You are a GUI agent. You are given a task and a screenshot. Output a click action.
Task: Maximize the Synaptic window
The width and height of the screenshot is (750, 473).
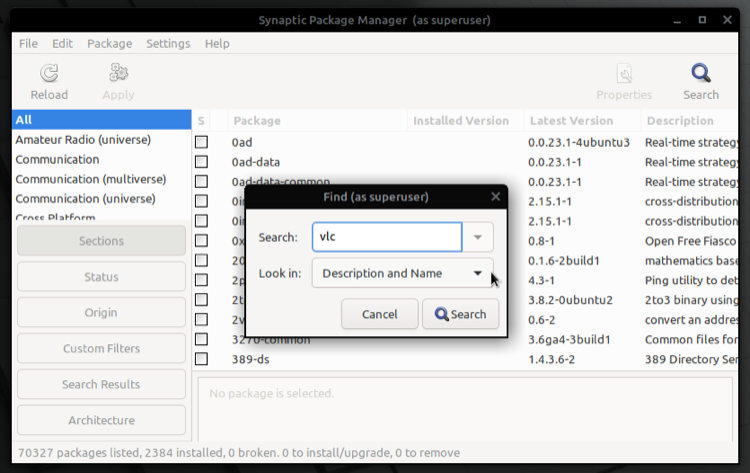coord(702,20)
